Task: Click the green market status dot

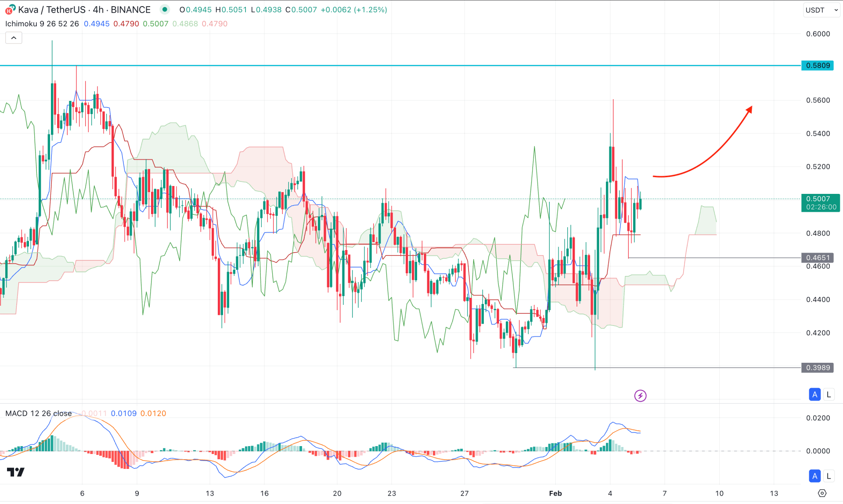Action: 165,9
